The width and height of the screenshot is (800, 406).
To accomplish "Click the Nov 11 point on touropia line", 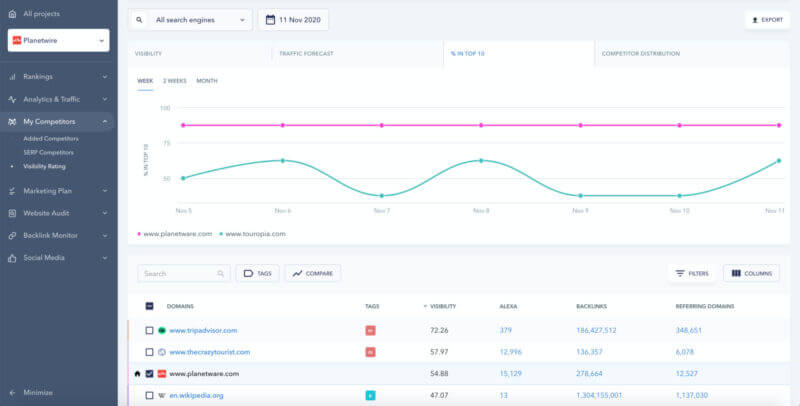I will (779, 161).
